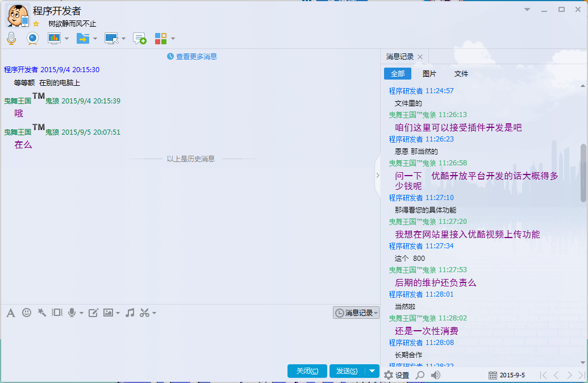This screenshot has width=588, height=383.
Task: Click the send file folder icon
Action: point(83,38)
